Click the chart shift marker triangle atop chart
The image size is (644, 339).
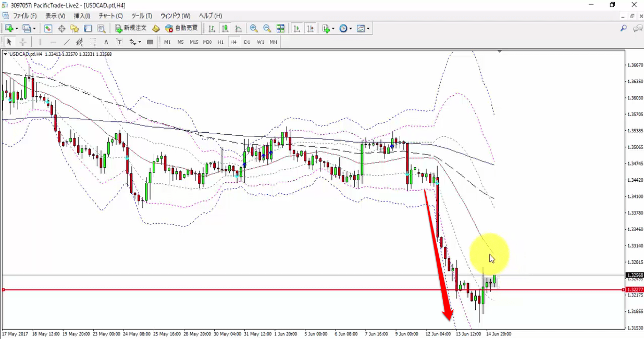[500, 51]
